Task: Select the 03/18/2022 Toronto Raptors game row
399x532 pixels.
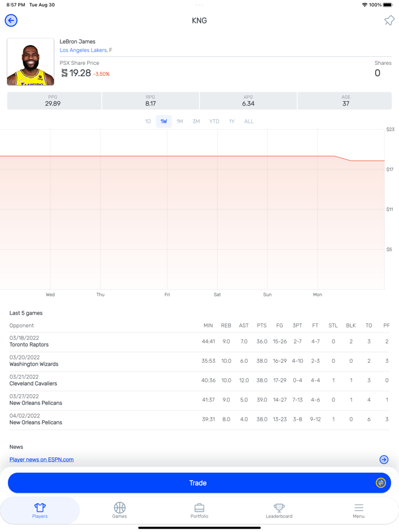Action: (199, 341)
